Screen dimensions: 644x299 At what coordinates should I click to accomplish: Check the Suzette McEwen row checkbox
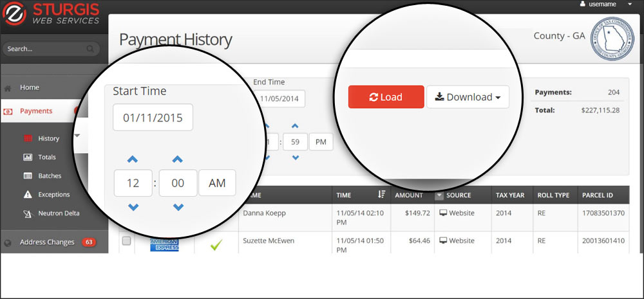(126, 241)
